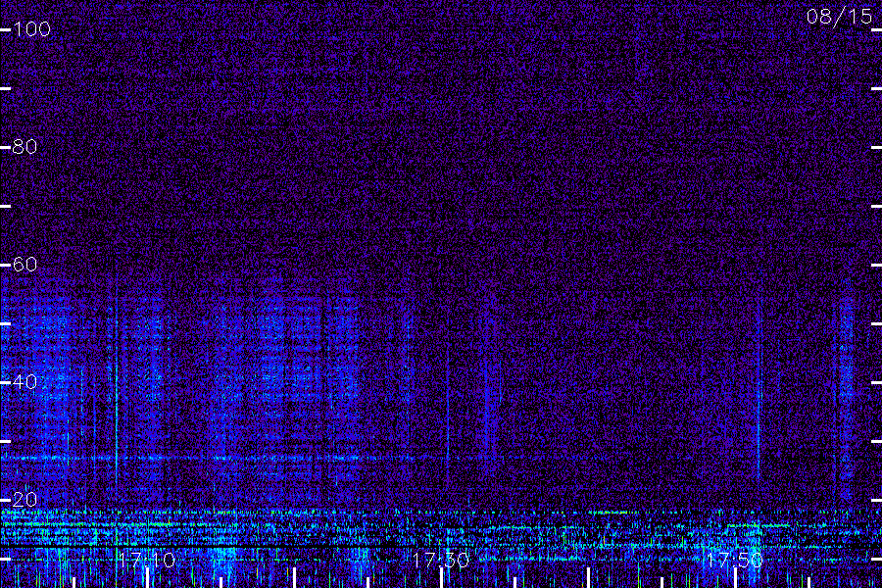Click the 80 frequency axis label
This screenshot has height=588, width=882.
coord(25,147)
